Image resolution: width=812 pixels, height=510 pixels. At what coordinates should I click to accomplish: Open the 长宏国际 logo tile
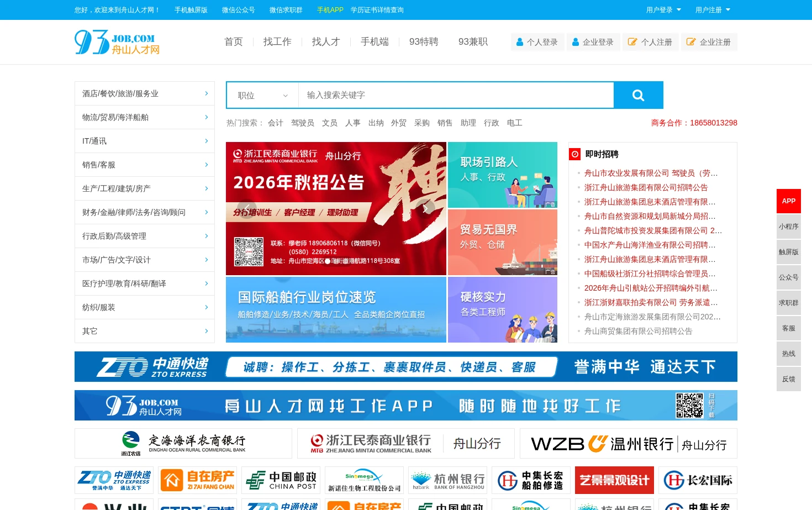click(698, 480)
